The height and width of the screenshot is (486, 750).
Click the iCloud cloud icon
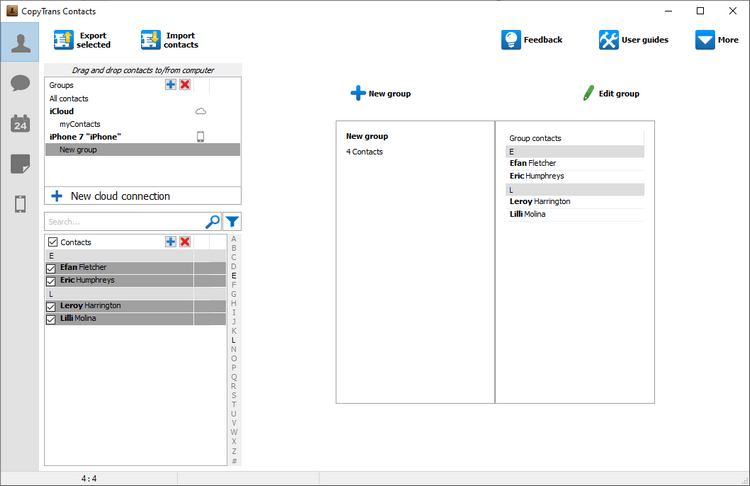tap(201, 111)
